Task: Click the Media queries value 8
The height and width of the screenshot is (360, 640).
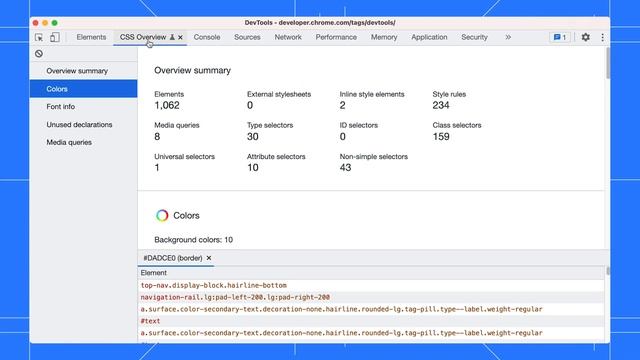Action: point(157,136)
